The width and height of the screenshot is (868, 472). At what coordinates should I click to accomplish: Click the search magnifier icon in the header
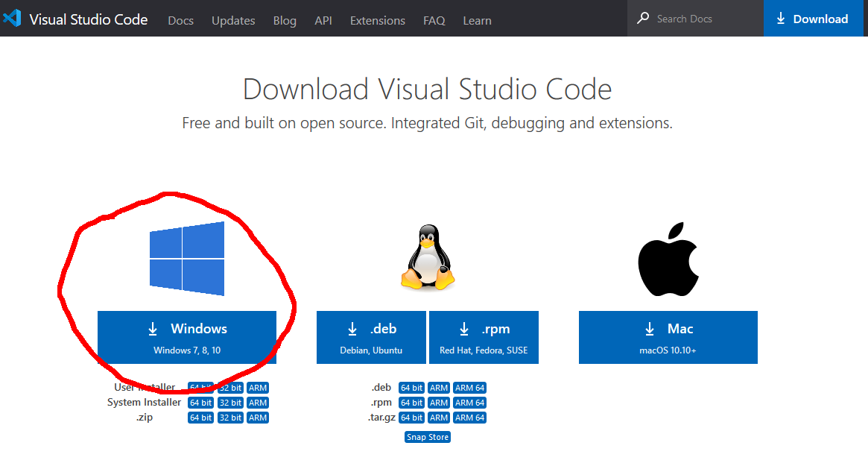[642, 17]
